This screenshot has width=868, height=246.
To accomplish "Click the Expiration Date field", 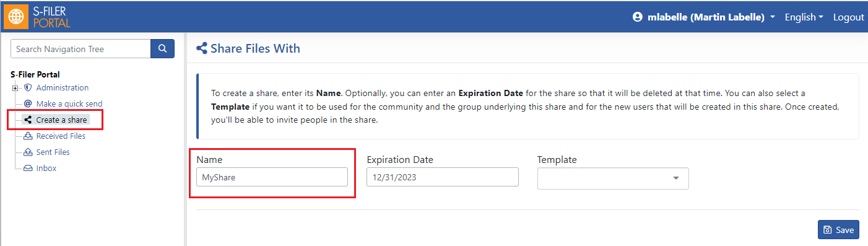I will pyautogui.click(x=442, y=177).
